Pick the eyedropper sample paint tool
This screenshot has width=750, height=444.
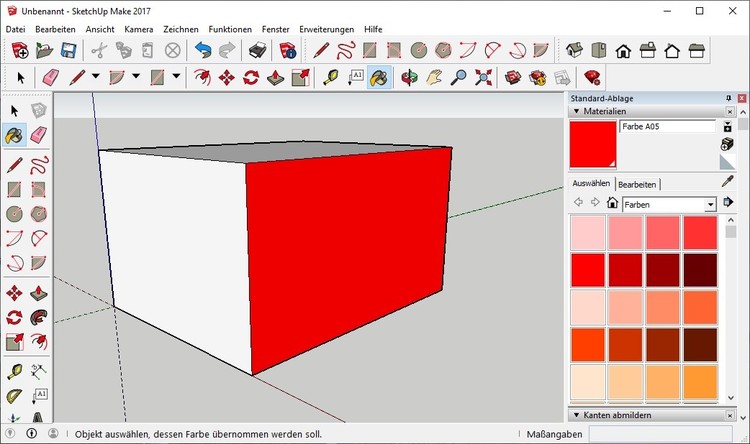click(x=728, y=182)
